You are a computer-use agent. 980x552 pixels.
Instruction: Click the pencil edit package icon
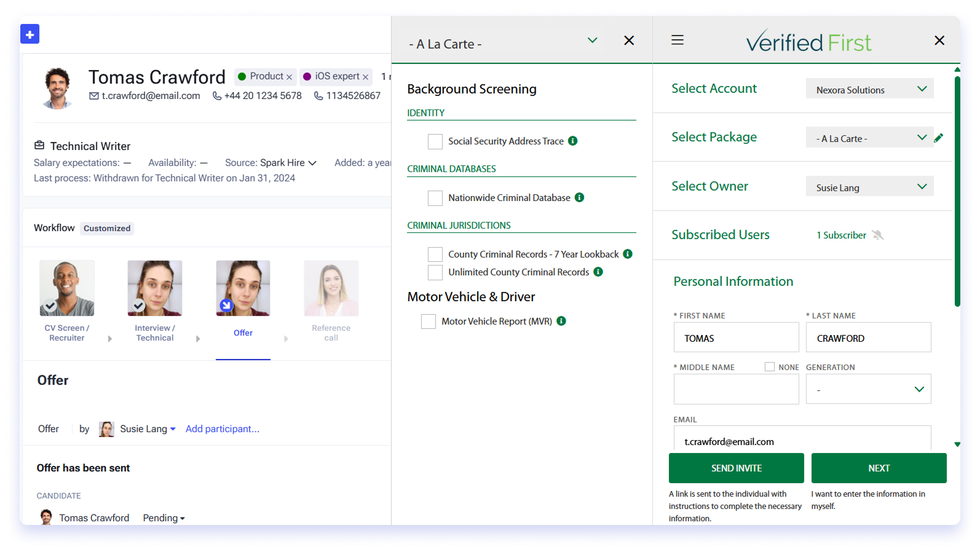pos(938,138)
